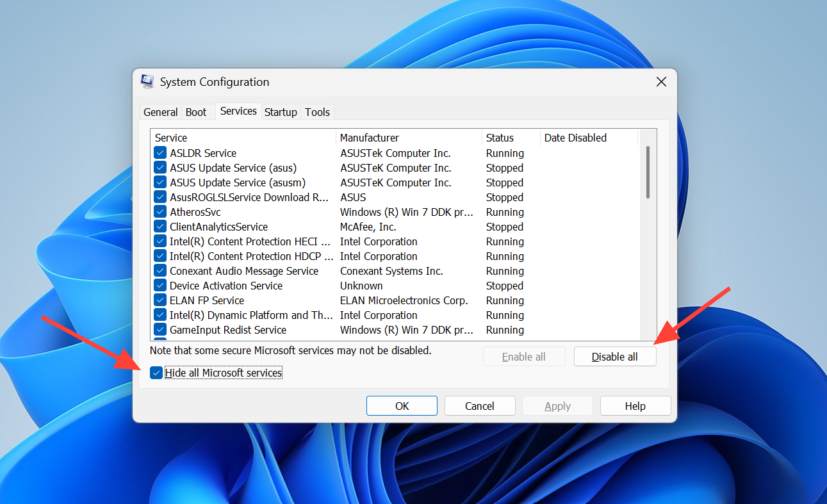Click Running status of ELAN FP Service
This screenshot has width=827, height=504.
pyautogui.click(x=505, y=300)
